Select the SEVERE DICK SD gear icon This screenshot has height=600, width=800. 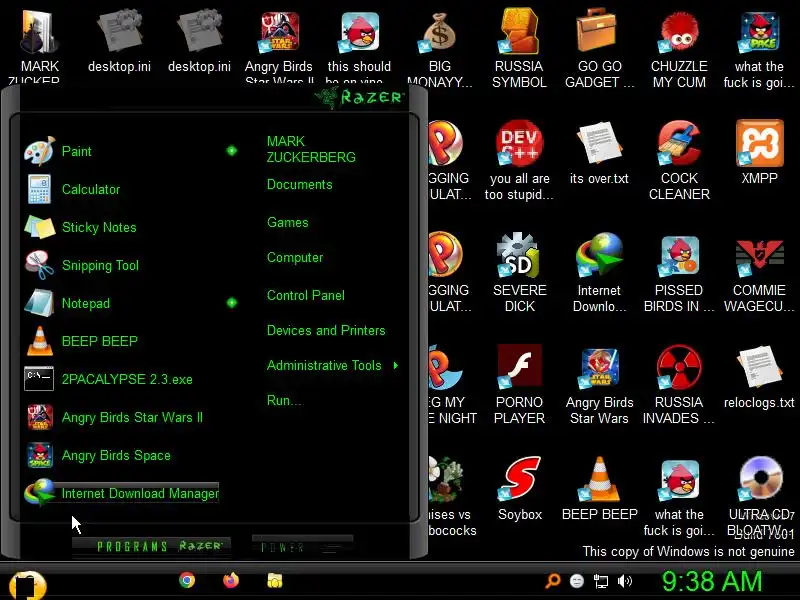tap(519, 273)
